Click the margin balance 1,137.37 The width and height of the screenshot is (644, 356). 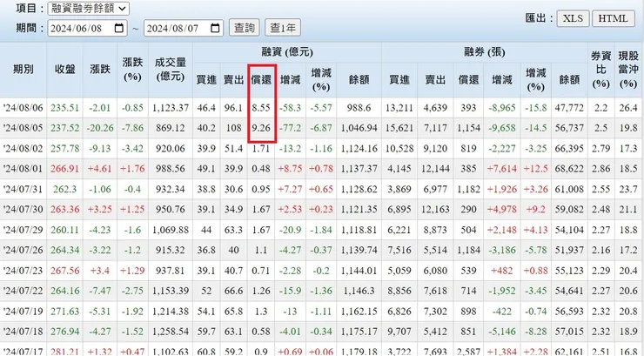click(359, 169)
